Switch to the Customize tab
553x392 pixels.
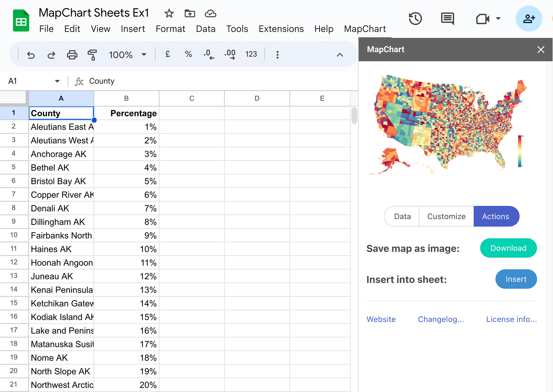click(x=446, y=216)
